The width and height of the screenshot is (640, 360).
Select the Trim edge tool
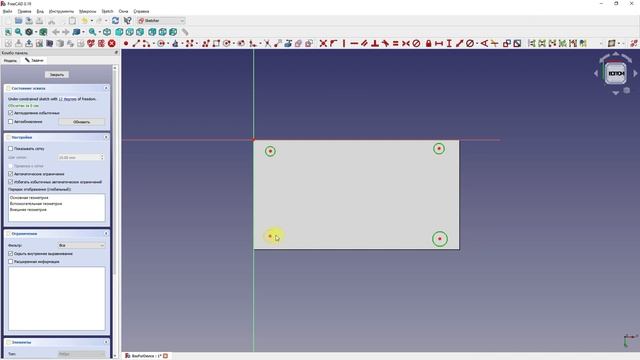(x=267, y=43)
